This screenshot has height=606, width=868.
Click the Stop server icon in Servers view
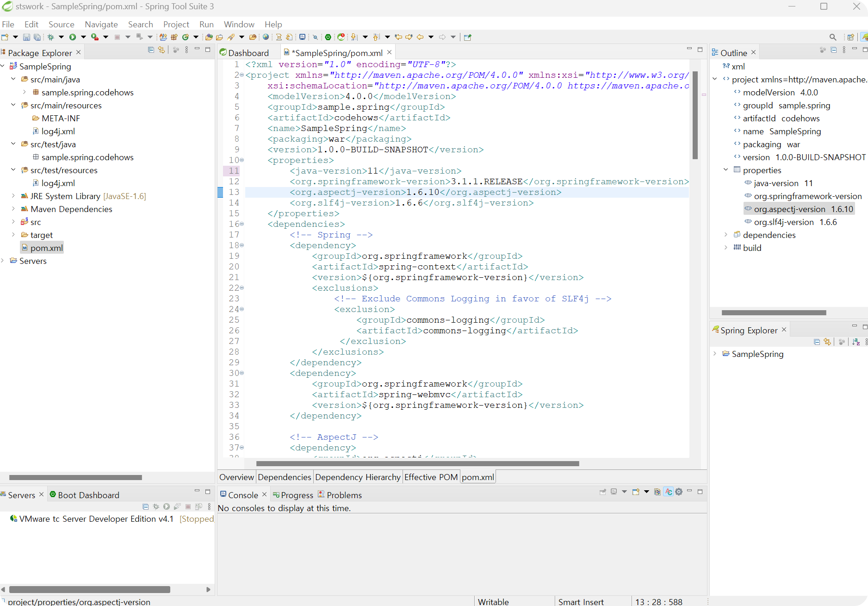(188, 507)
